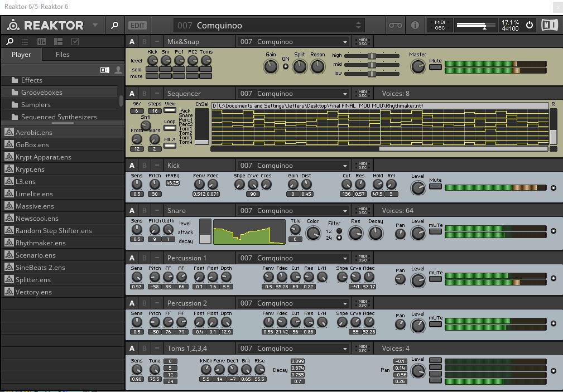Click the MIDI OSC icon in Toms header
The width and height of the screenshot is (563, 392).
pyautogui.click(x=363, y=349)
